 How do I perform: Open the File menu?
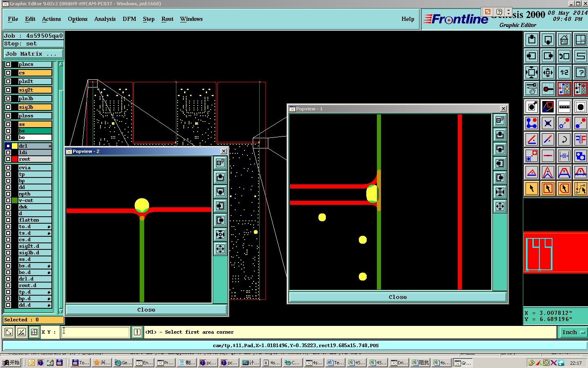tap(13, 19)
